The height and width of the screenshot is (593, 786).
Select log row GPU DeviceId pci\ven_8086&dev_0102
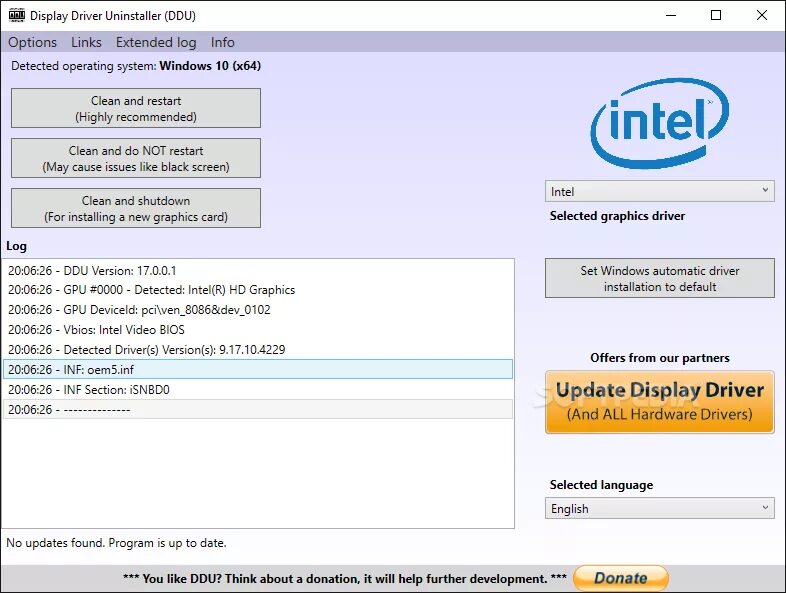258,310
